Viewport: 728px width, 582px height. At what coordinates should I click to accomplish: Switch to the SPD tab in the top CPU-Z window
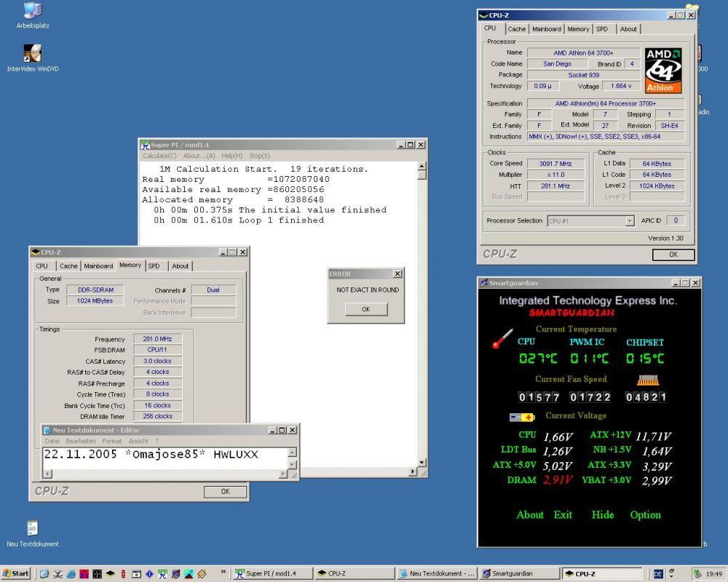point(602,29)
